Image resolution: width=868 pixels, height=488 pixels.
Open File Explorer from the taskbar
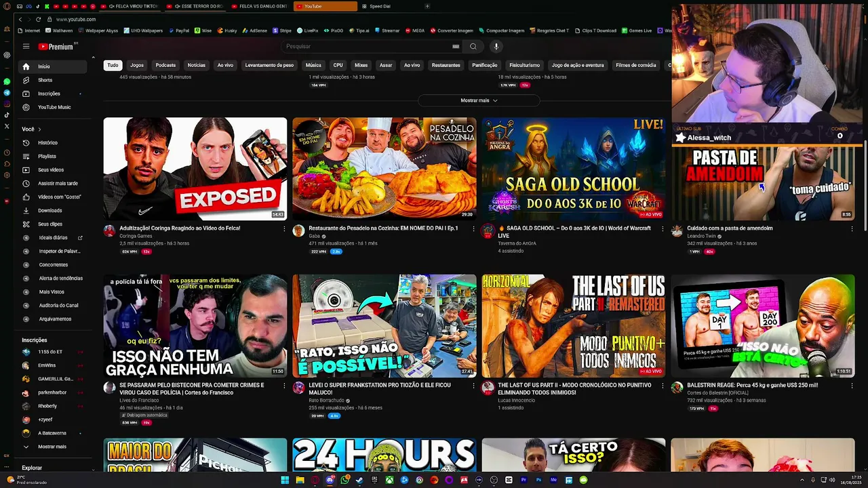[300, 480]
